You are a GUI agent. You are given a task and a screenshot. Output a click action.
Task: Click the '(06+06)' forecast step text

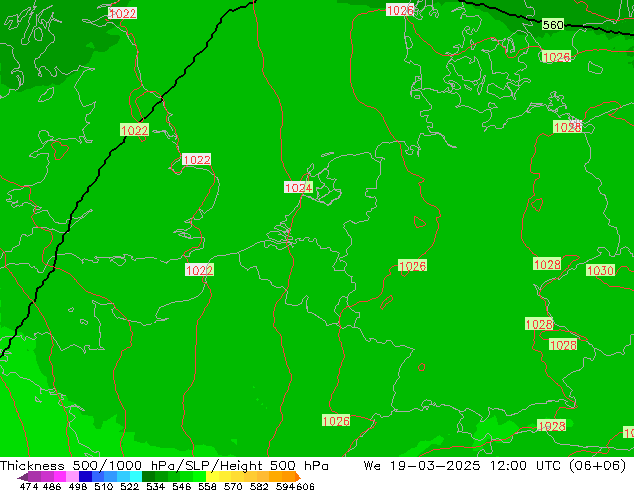coord(597,466)
